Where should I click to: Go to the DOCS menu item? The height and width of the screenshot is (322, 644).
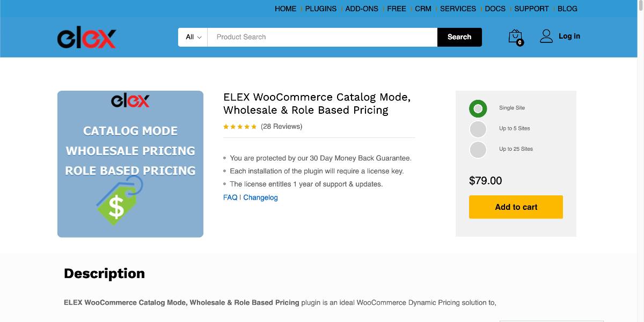495,9
